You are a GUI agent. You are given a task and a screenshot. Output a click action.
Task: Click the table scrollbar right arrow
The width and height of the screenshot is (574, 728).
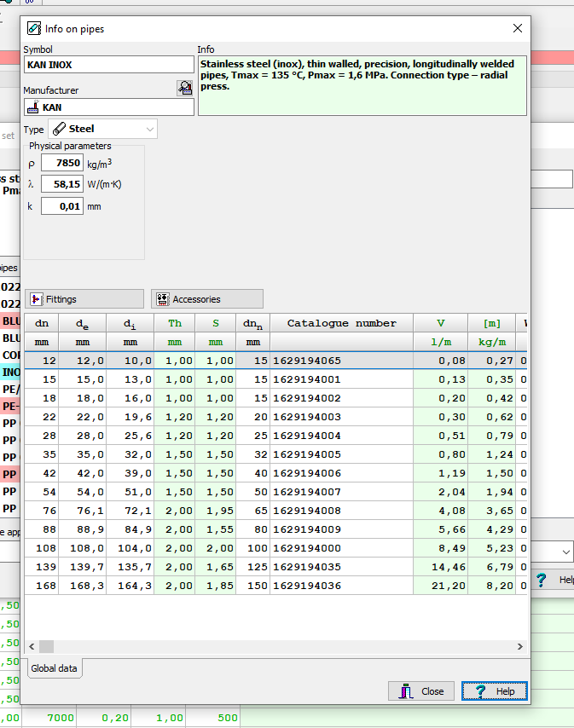click(x=520, y=646)
